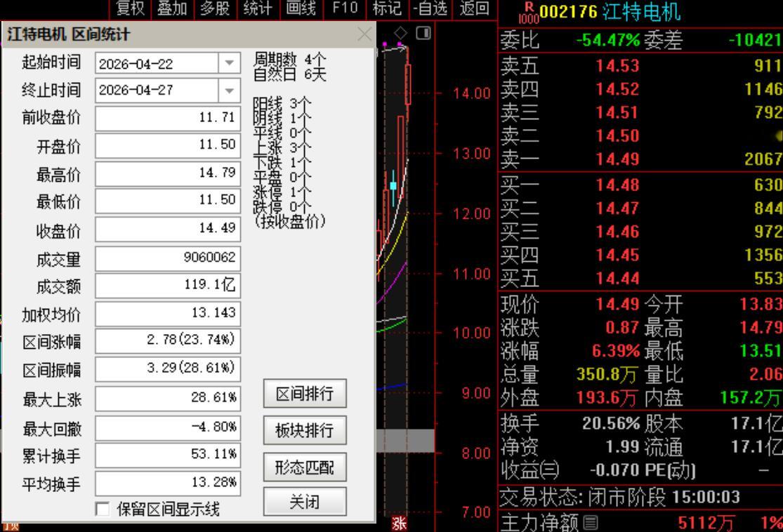Viewport: 783px width, 532px height.
Task: Click the 换手 value 20.56%
Action: tap(611, 424)
